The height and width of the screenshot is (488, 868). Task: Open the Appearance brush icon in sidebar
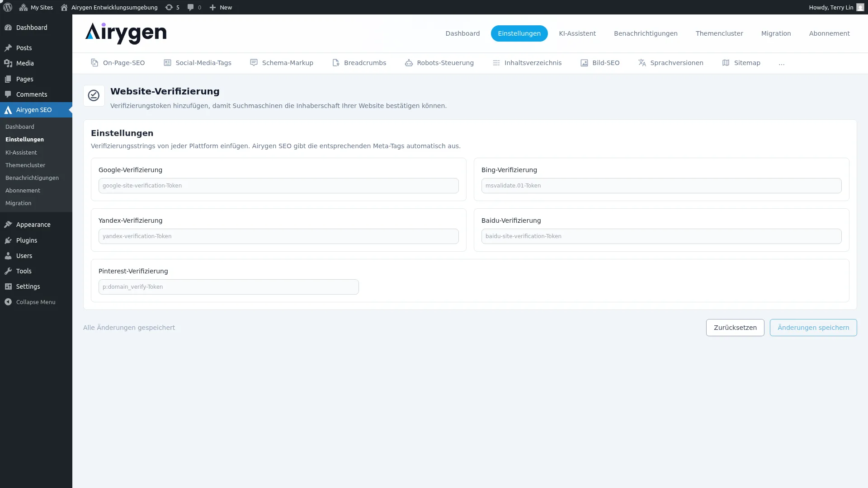[8, 225]
